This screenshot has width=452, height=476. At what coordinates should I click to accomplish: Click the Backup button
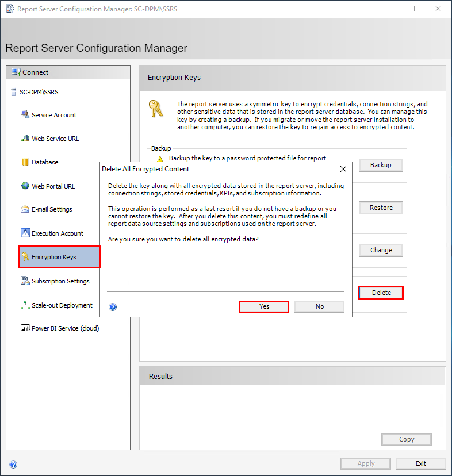pos(381,165)
